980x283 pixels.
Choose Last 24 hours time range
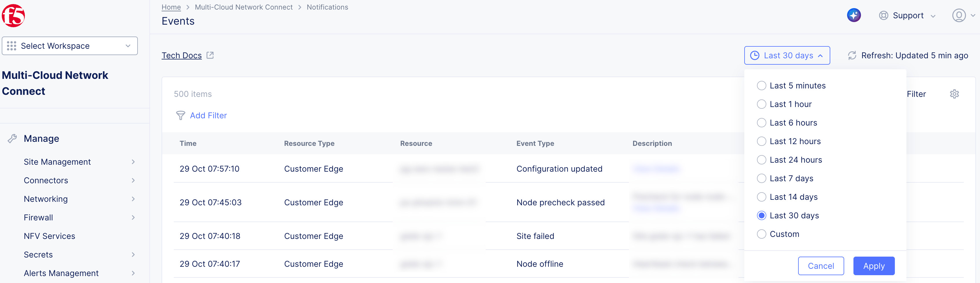[761, 160]
